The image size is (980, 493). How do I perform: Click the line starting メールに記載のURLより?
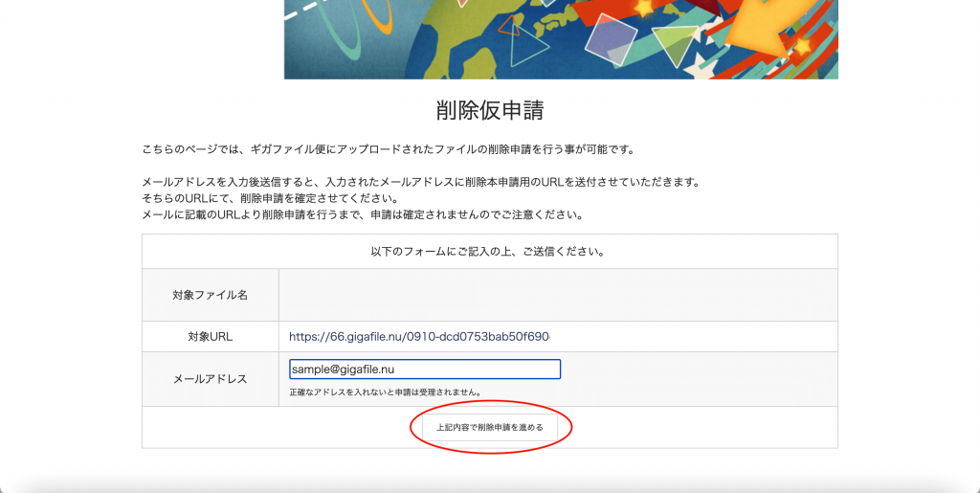coord(363,215)
